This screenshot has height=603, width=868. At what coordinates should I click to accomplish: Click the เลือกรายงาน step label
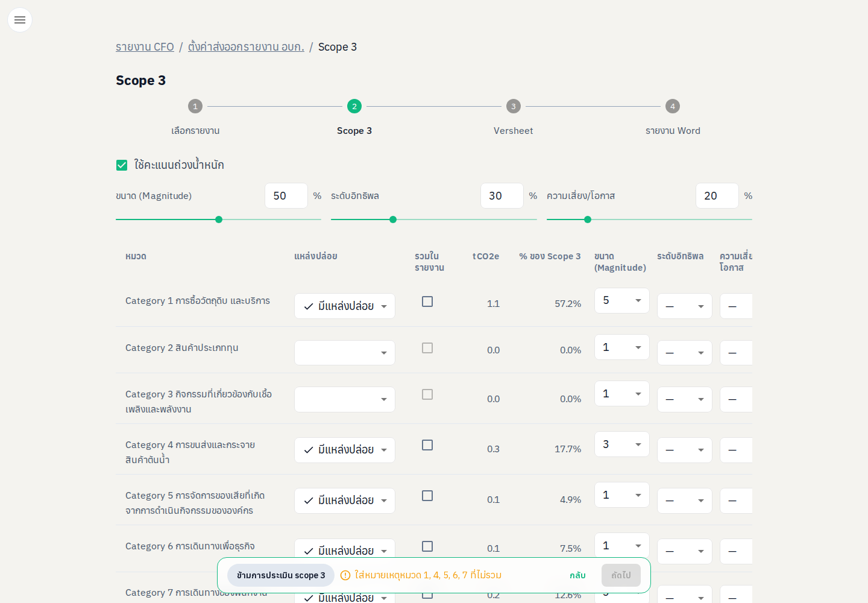pos(195,131)
